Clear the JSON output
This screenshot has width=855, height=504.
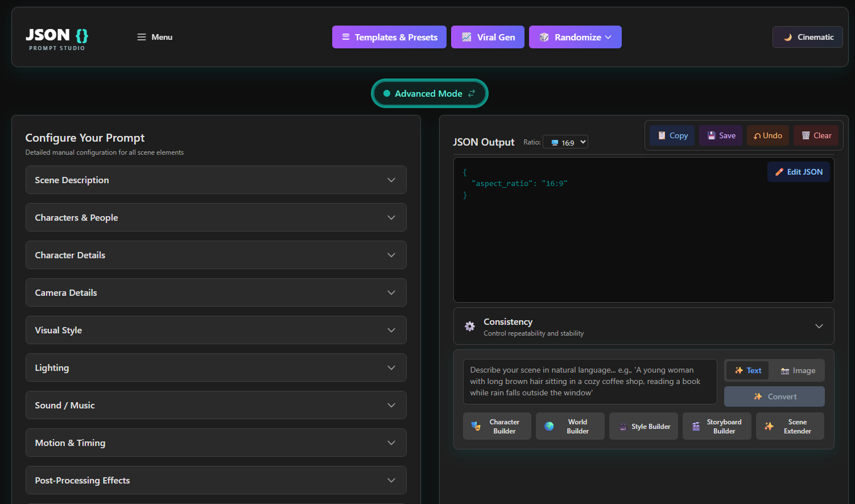[816, 135]
